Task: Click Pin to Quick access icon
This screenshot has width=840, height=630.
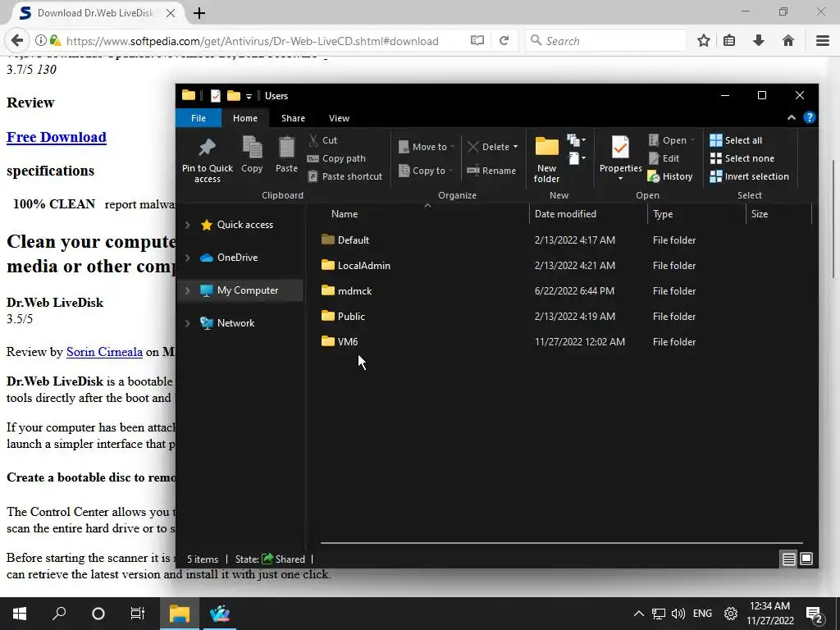Action: (208, 148)
